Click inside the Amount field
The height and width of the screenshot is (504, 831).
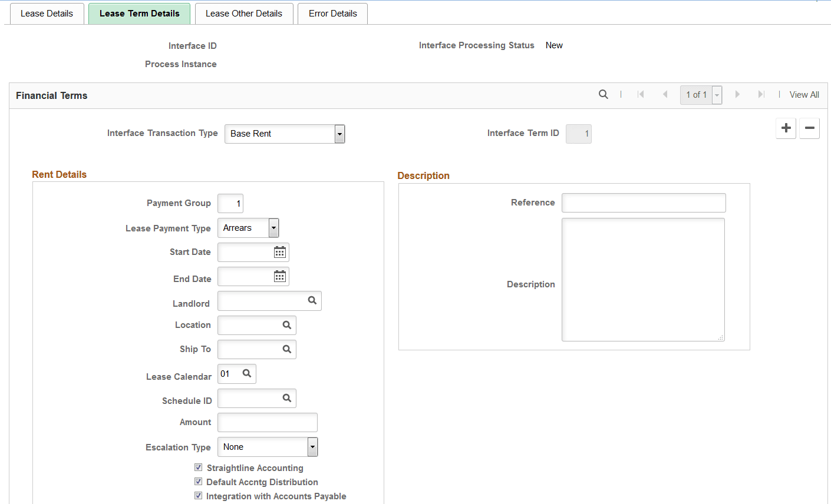coord(267,422)
